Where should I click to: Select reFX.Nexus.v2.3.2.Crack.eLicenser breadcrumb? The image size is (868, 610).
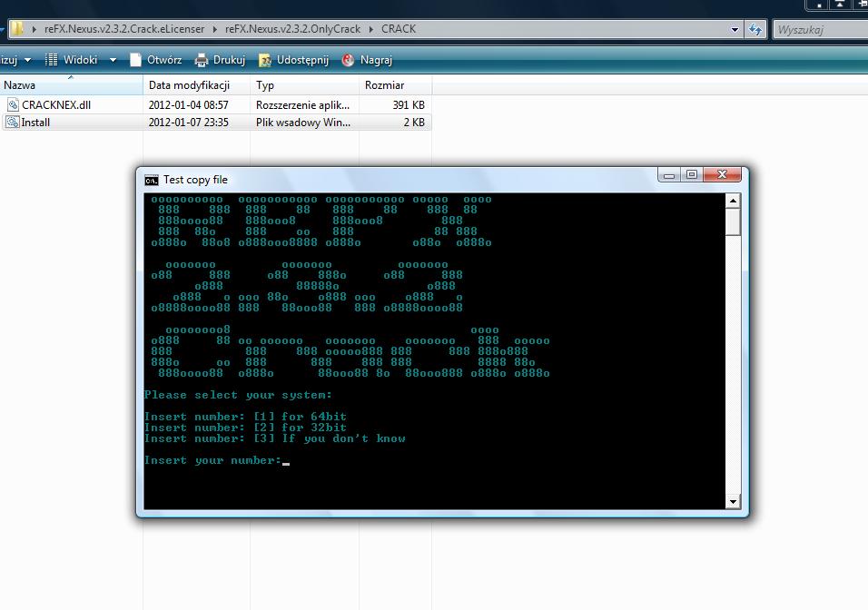click(124, 29)
